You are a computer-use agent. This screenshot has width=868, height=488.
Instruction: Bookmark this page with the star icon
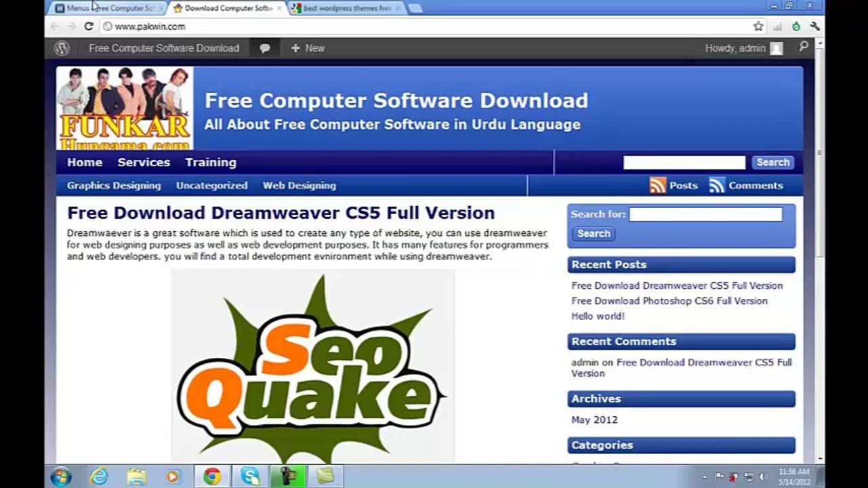tap(758, 26)
